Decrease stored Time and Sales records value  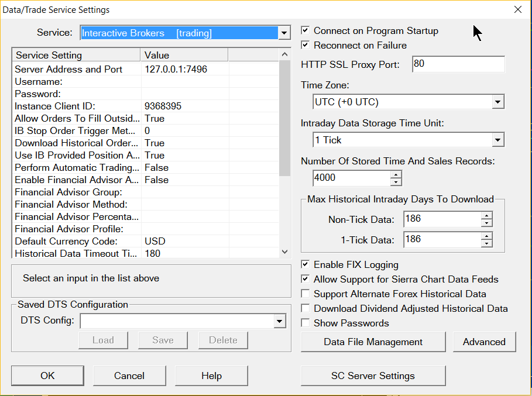pyautogui.click(x=396, y=182)
